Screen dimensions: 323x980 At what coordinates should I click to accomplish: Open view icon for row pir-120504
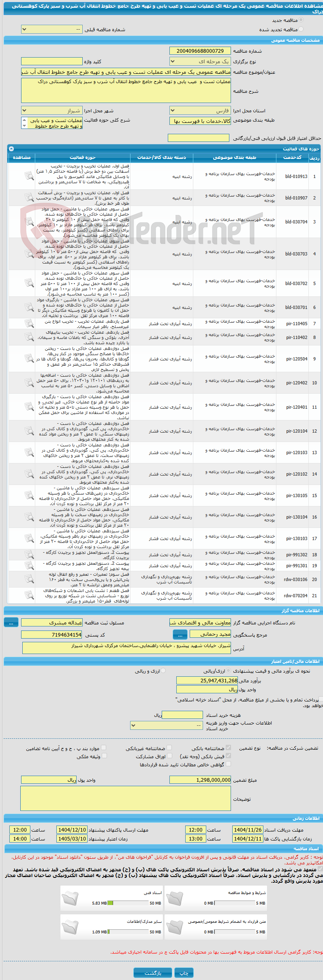pos(29,358)
